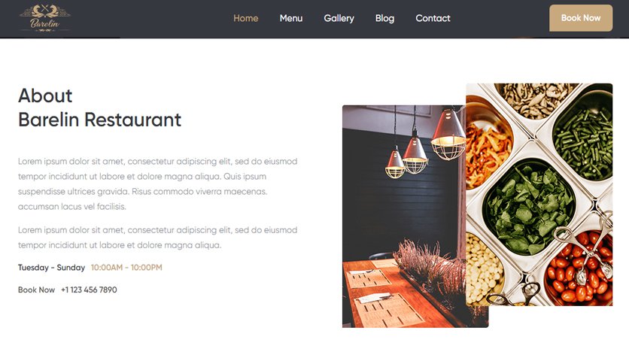Open the Gallery nav item

(339, 18)
